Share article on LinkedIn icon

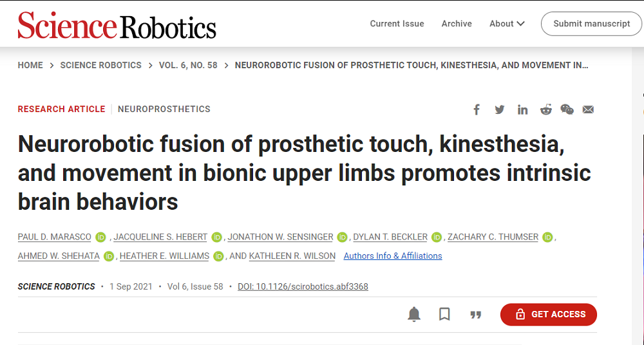click(x=522, y=109)
